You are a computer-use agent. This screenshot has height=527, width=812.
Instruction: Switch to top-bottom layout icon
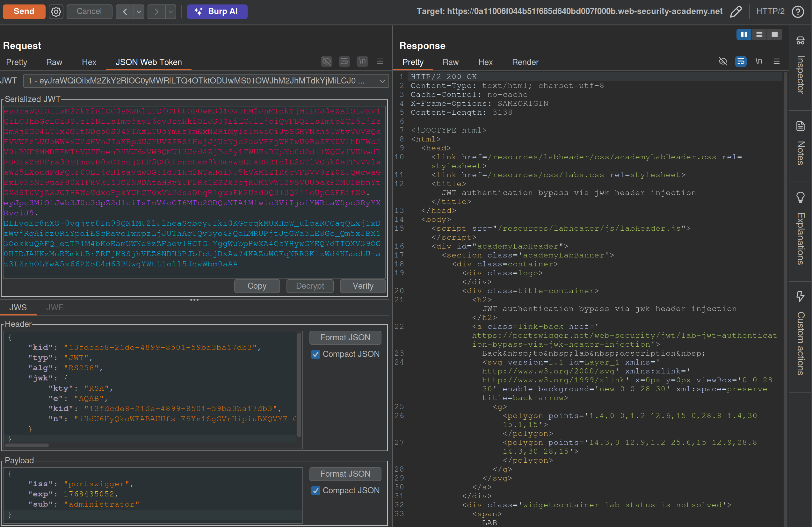(759, 34)
